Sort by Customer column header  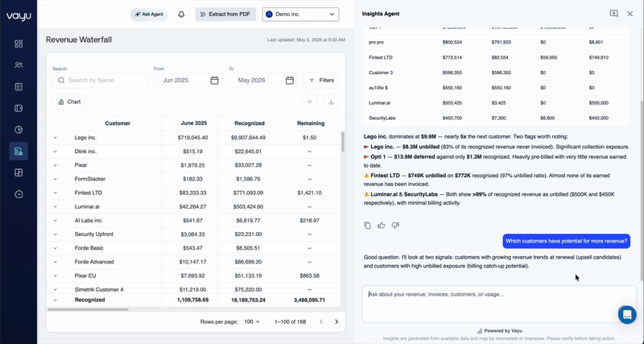click(x=118, y=123)
